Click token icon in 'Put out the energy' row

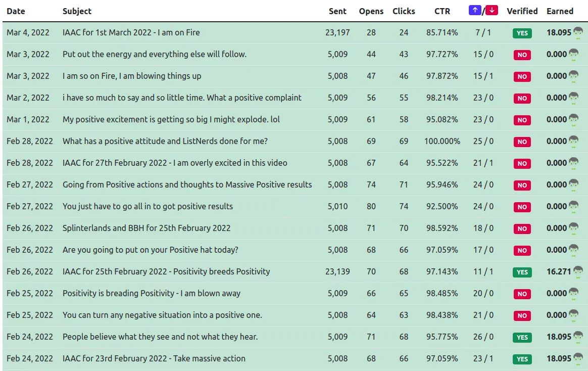tap(573, 55)
